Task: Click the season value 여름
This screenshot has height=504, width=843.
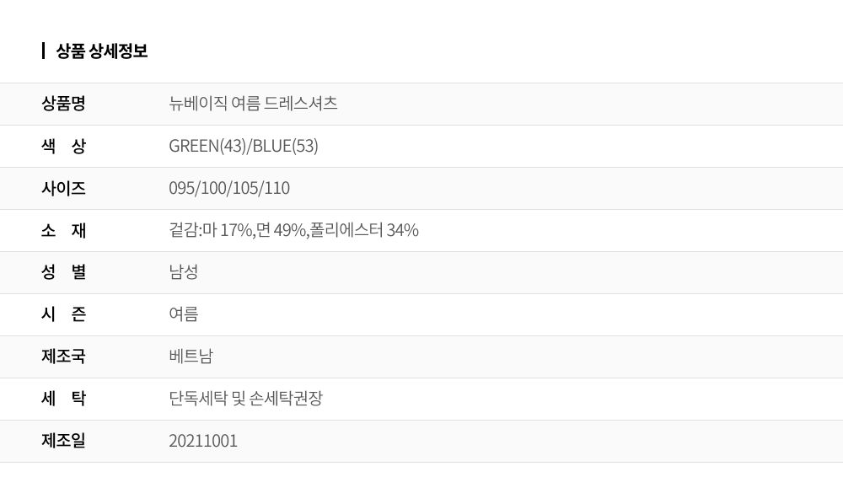Action: [x=183, y=314]
